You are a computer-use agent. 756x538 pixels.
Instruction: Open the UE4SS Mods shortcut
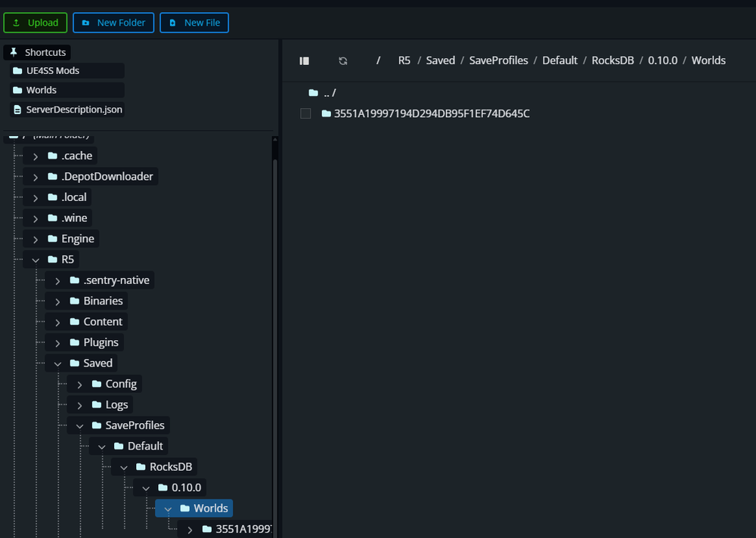tap(52, 70)
